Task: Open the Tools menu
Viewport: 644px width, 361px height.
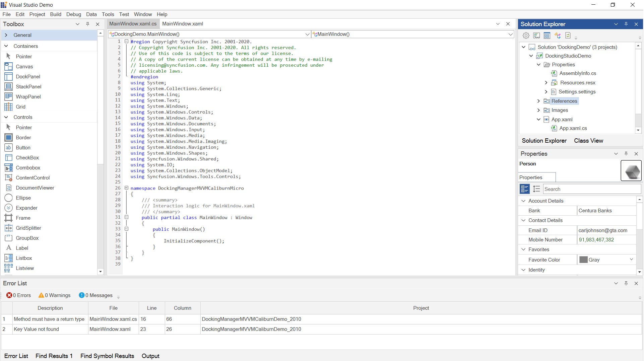Action: 108,14
